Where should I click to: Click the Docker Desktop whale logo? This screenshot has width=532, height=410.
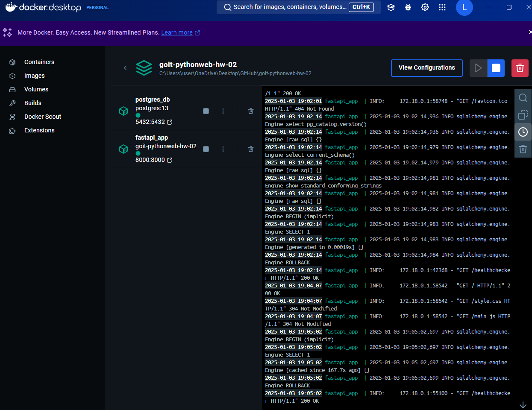click(x=43, y=7)
